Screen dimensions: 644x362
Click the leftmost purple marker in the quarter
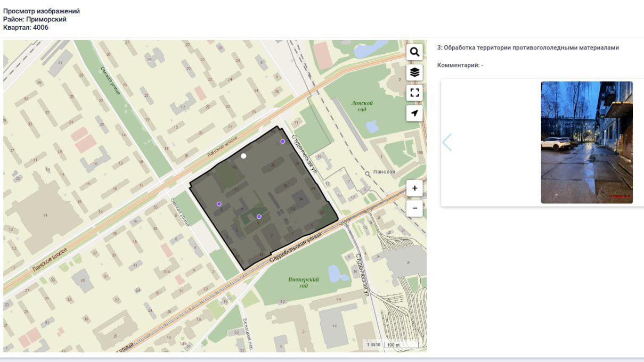click(219, 204)
